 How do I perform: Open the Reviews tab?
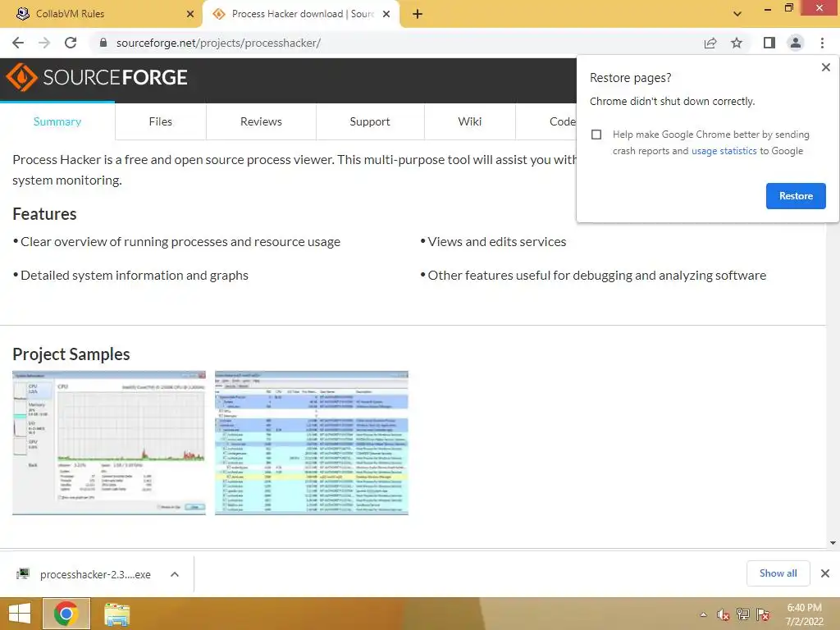[261, 121]
